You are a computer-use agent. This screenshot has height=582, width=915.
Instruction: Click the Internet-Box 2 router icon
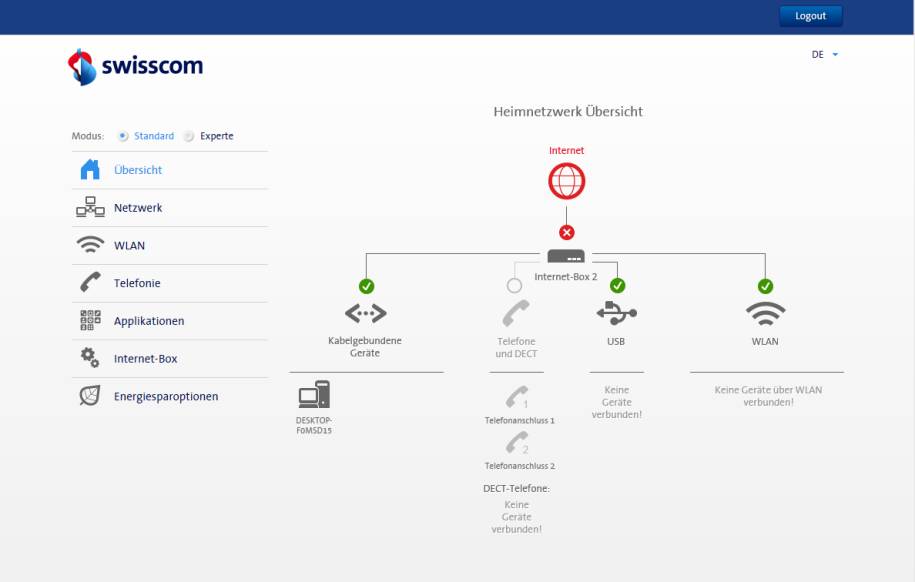click(x=566, y=256)
